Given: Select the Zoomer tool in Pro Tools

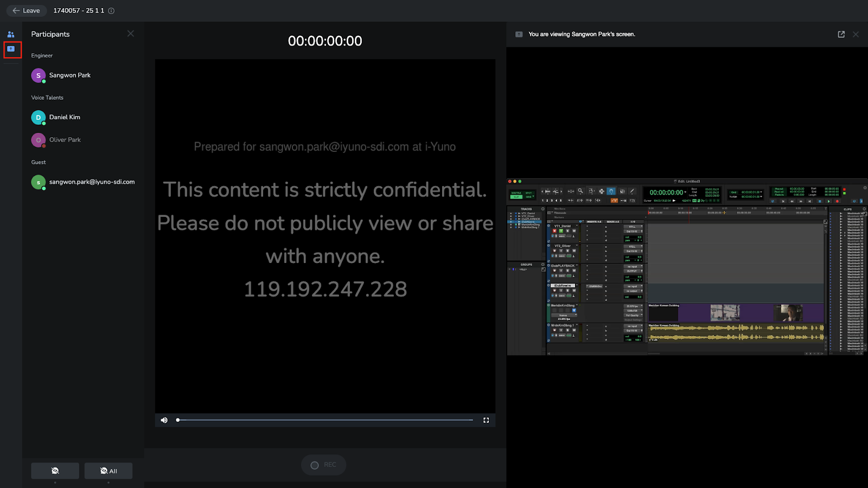Looking at the screenshot, I should click(x=580, y=191).
